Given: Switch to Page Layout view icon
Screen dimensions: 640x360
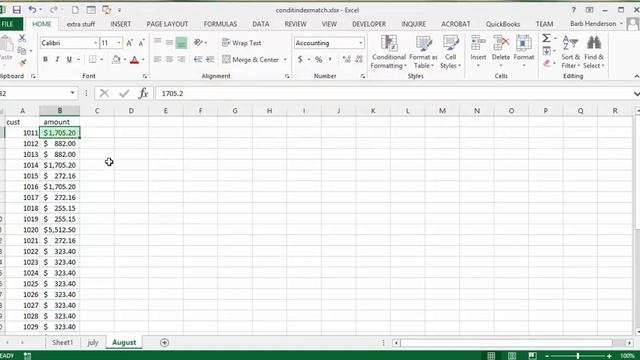Looking at the screenshot, I should coord(512,356).
